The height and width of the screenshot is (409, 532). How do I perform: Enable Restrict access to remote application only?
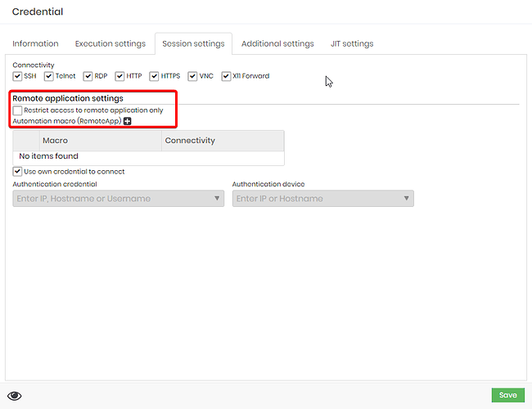coord(17,110)
